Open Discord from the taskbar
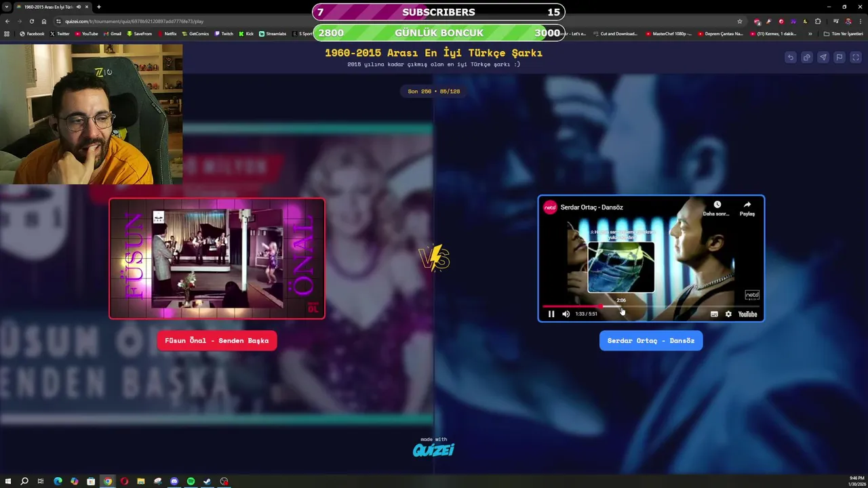868x488 pixels. tap(174, 481)
